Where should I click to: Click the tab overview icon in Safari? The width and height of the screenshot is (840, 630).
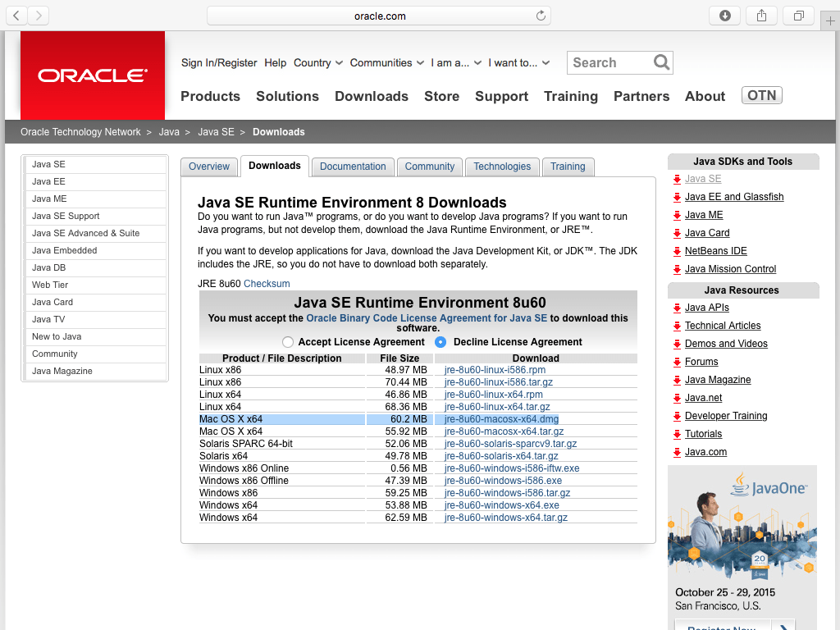pos(798,15)
